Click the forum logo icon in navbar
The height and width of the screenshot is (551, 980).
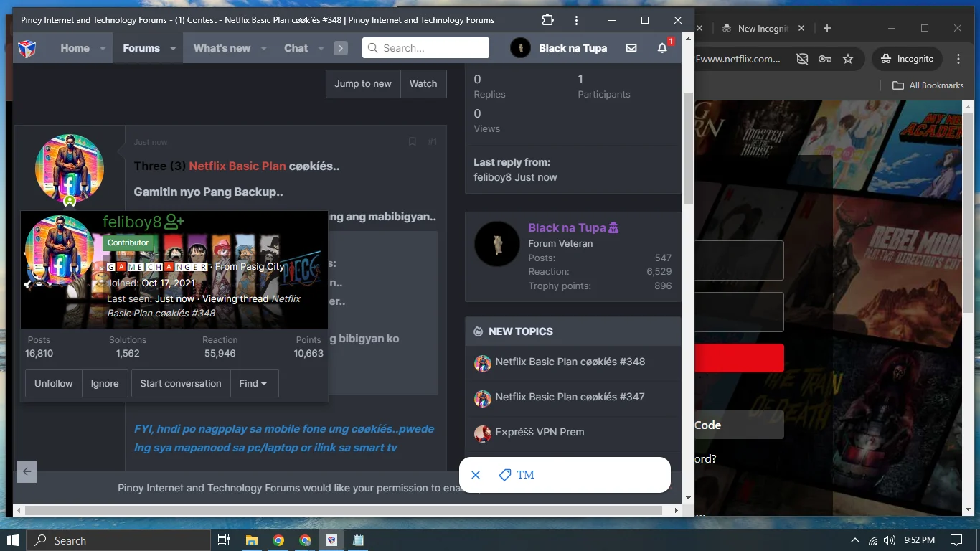(x=27, y=48)
